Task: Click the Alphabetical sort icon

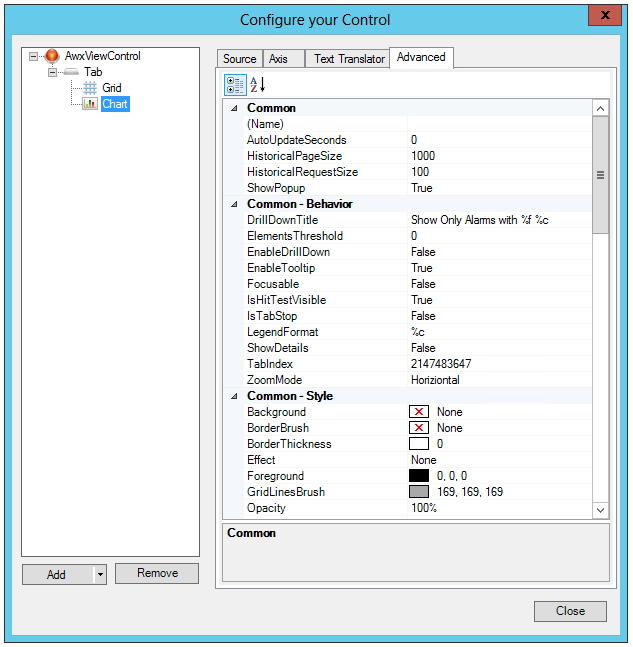Action: [x=257, y=85]
